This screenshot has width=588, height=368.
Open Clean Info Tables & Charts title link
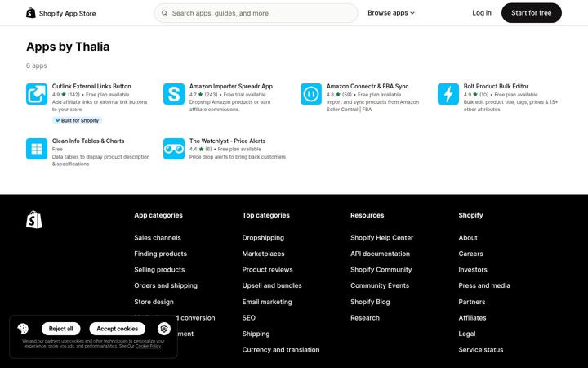pyautogui.click(x=88, y=141)
